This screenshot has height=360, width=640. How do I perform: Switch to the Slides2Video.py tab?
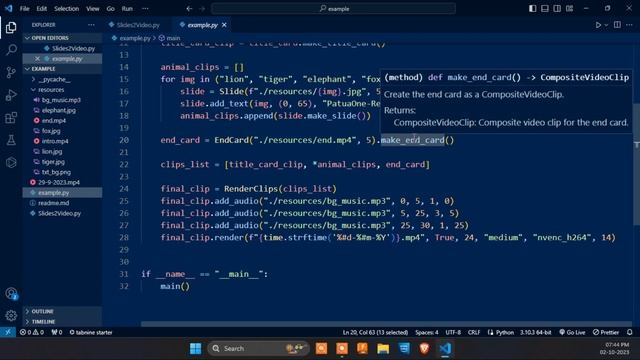138,25
